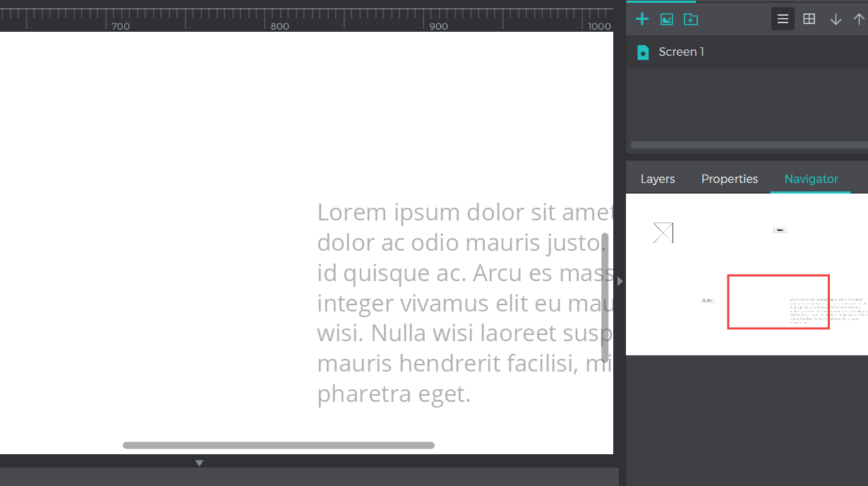Screen dimensions: 868x486
Task: Move selected screen up with the arrow
Action: tap(858, 19)
